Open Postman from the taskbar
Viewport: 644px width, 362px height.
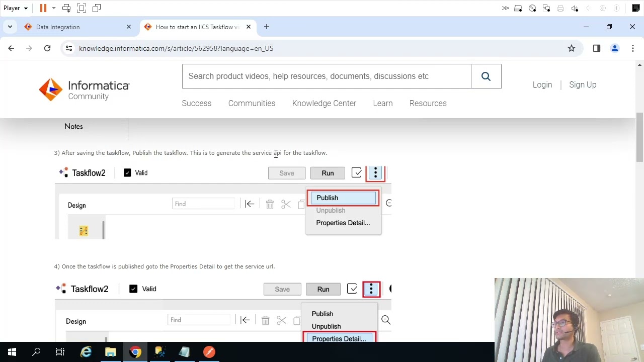[209, 352]
